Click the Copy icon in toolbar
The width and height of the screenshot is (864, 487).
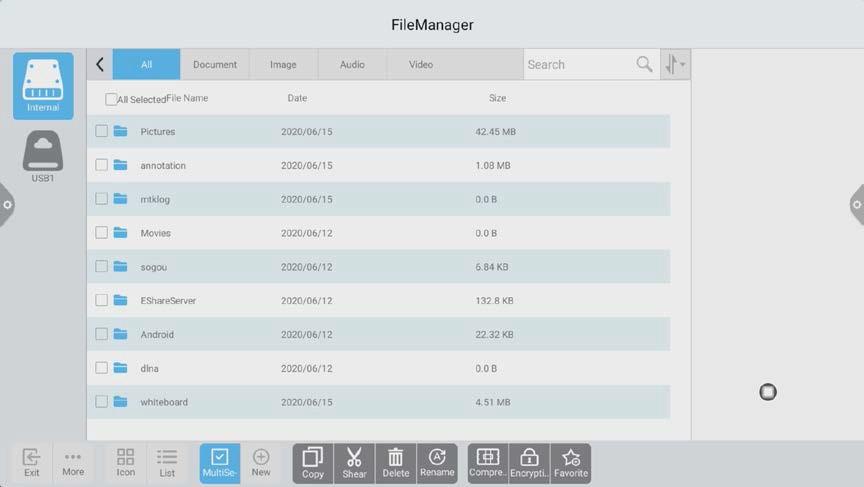point(312,463)
